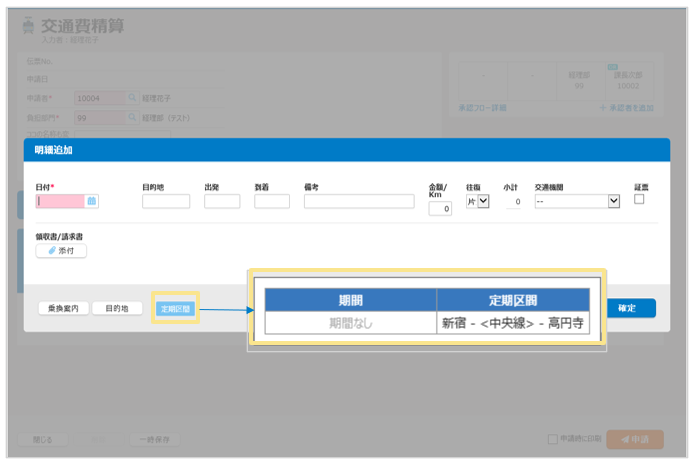Expand the 交通機関 dropdown list

click(578, 201)
